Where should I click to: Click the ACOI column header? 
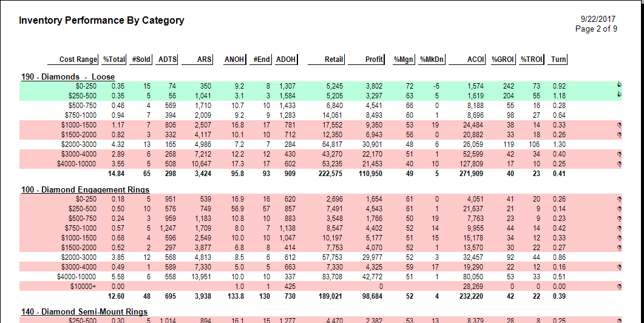tap(476, 59)
